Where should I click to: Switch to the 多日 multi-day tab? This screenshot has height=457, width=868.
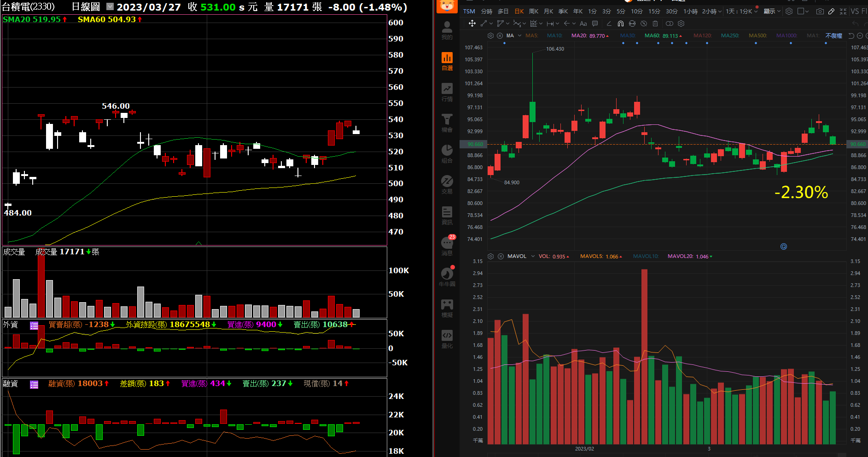[503, 11]
